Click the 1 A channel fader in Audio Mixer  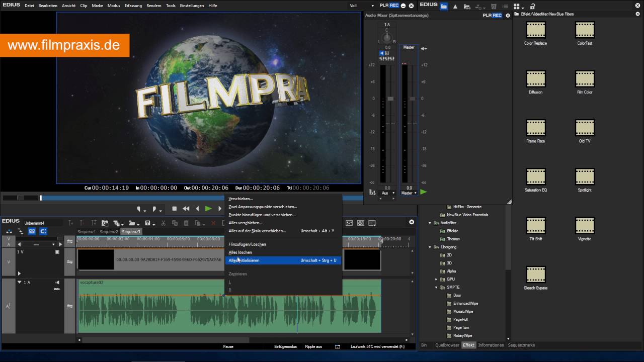coord(390,99)
